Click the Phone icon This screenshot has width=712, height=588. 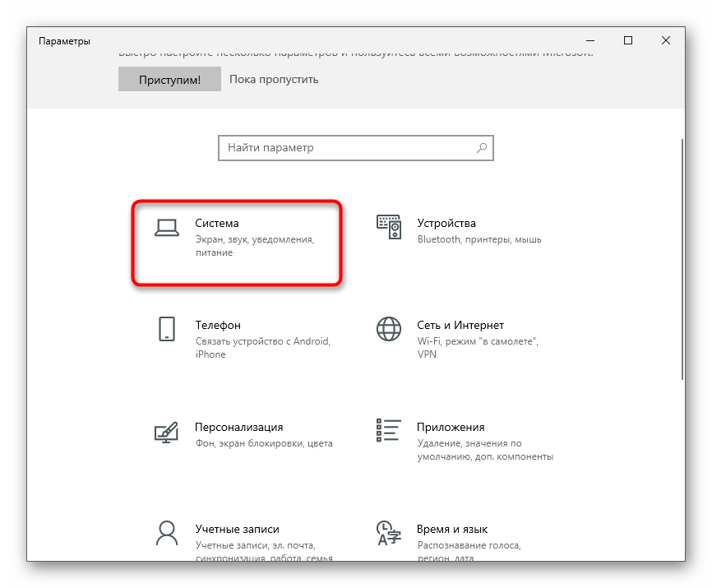[167, 329]
